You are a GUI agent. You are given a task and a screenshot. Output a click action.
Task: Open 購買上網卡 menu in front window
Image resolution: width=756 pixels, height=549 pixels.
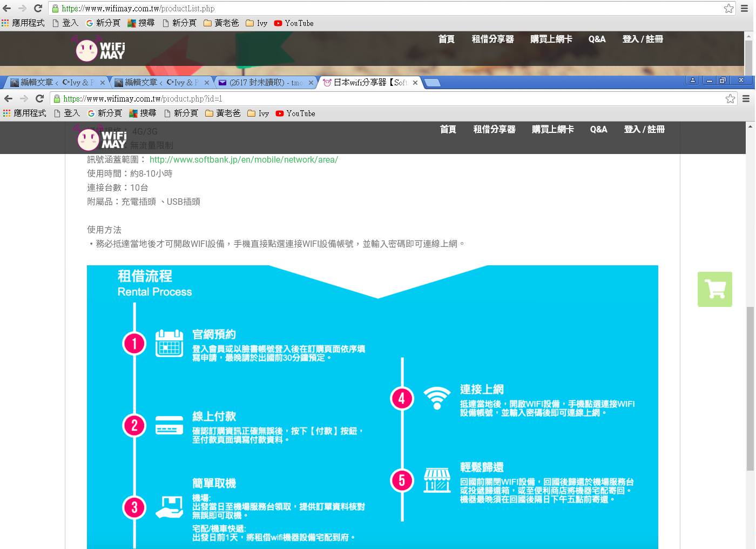pyautogui.click(x=553, y=129)
